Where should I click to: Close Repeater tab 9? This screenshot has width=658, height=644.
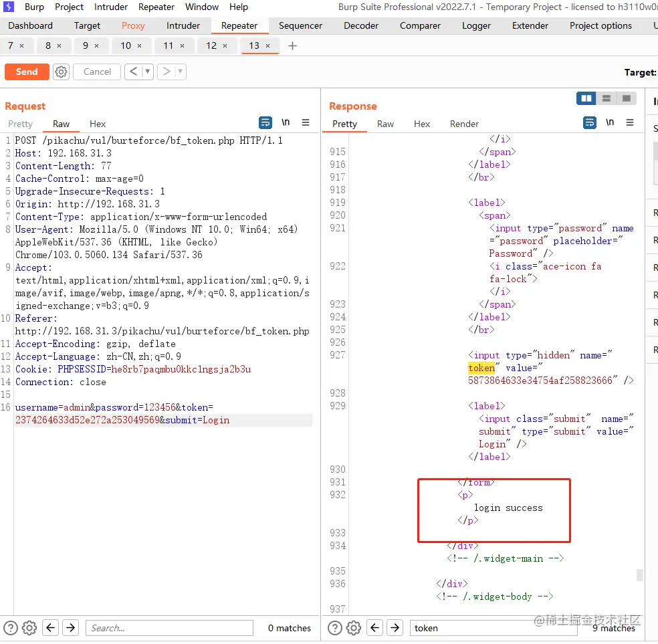(x=96, y=45)
